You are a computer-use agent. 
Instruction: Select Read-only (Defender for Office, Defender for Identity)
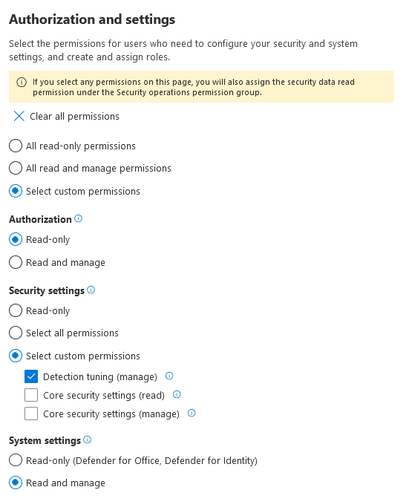16,460
